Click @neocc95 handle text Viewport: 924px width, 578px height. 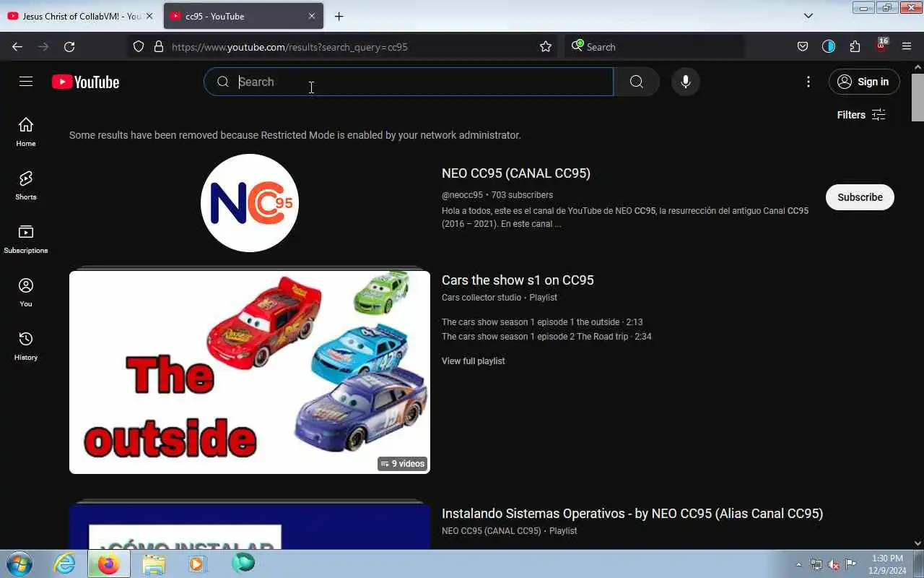462,195
